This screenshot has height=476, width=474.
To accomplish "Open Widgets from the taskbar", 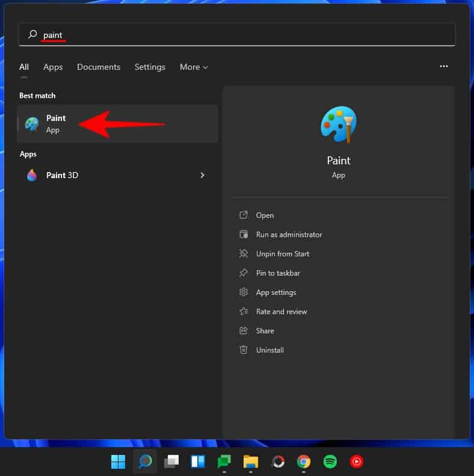I will (x=198, y=462).
